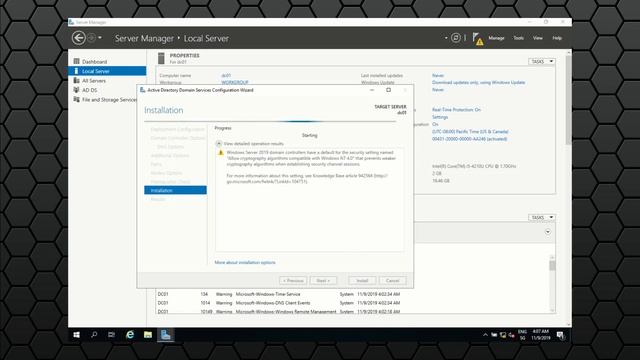
Task: Click the volume icon in system tray
Action: pyautogui.click(x=511, y=335)
